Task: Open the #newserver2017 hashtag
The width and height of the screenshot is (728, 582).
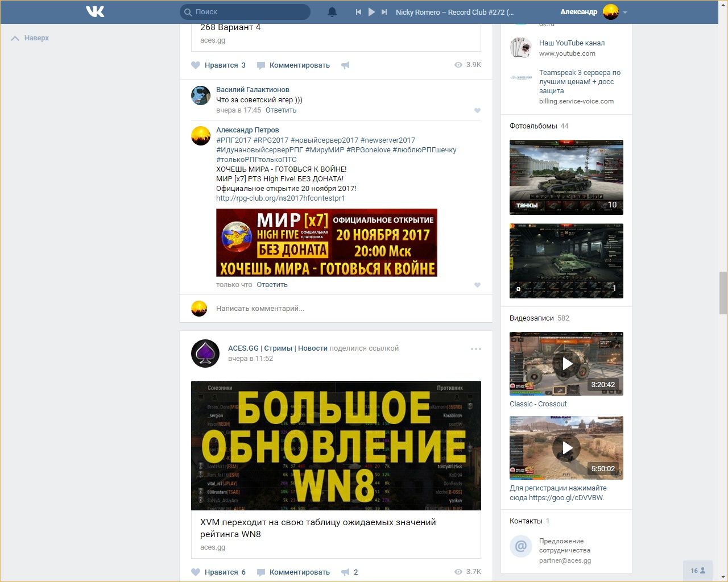Action: 388,140
